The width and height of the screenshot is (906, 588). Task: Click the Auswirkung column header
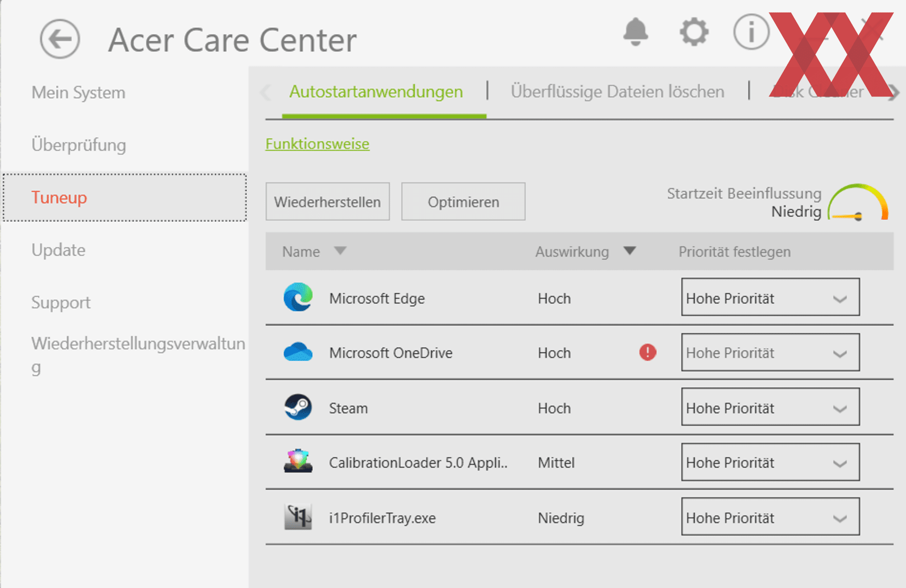pyautogui.click(x=572, y=252)
